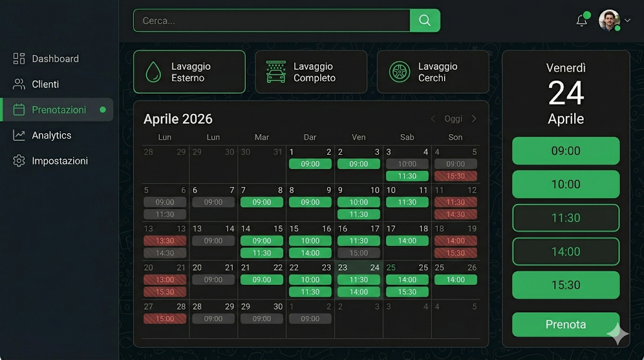
Task: Click the Clienti people icon
Action: click(19, 84)
